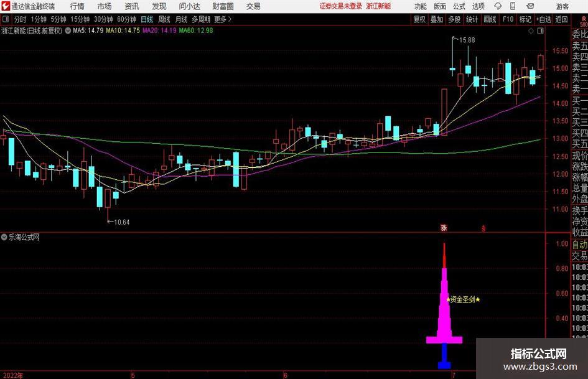Click the red 涨 marker on chart
588x379 pixels.
tap(444, 228)
